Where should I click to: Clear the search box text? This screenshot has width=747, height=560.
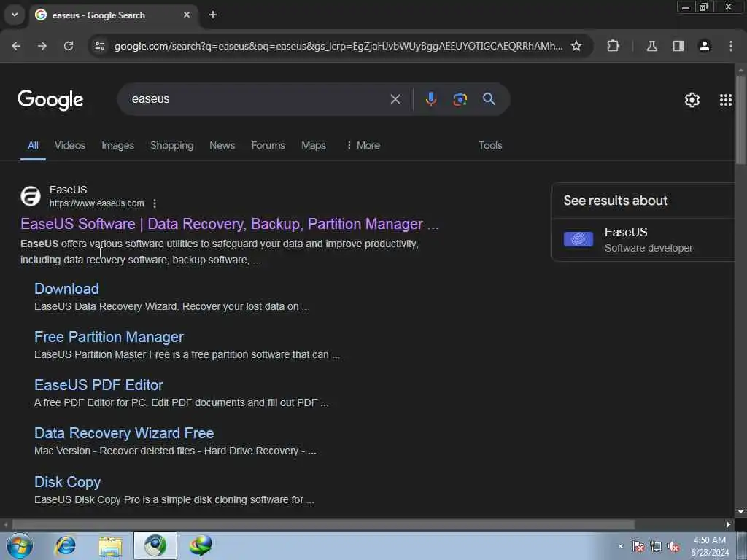[395, 99]
